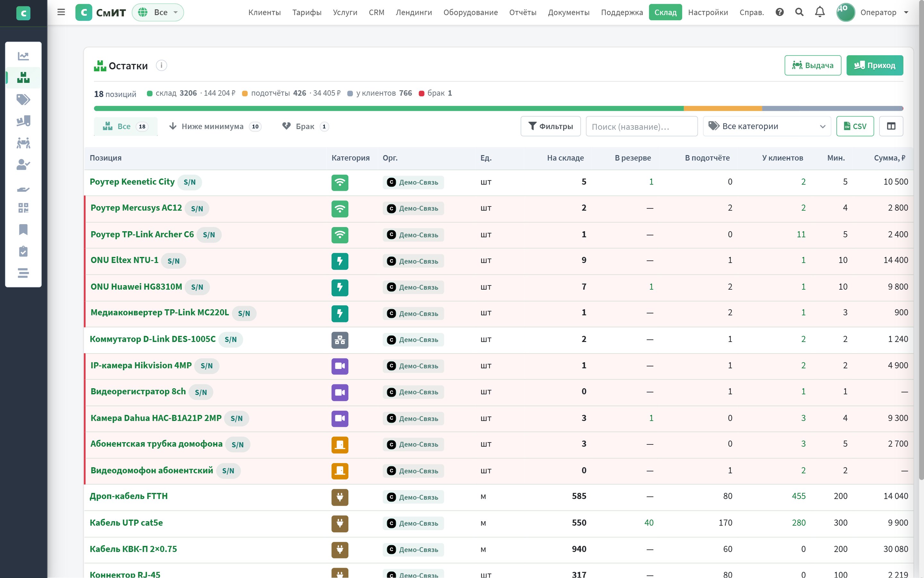924x578 pixels.
Task: Open Роутер TP-Link Archer C6 link
Action: click(x=142, y=234)
